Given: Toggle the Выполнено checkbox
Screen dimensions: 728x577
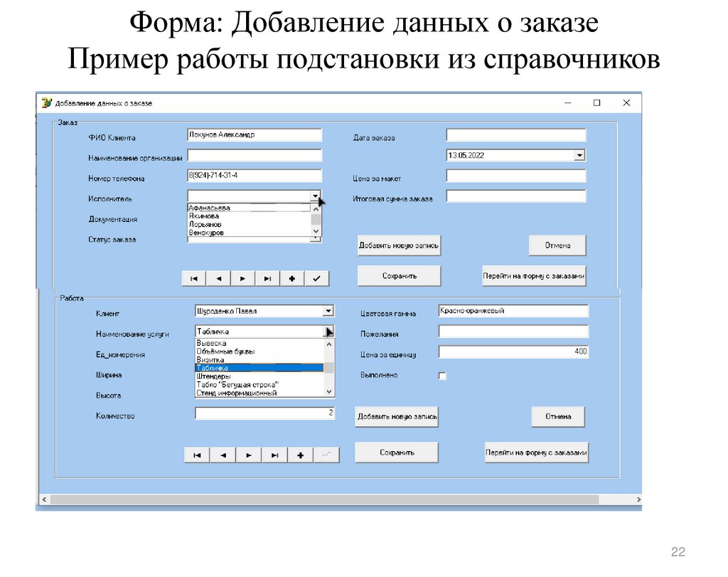Looking at the screenshot, I should tap(442, 376).
